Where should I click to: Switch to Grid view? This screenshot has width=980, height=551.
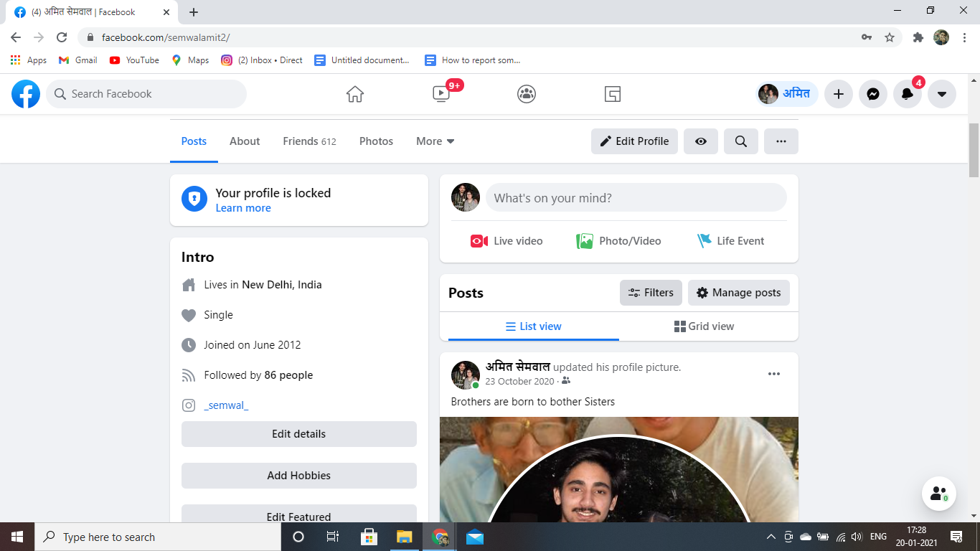704,326
